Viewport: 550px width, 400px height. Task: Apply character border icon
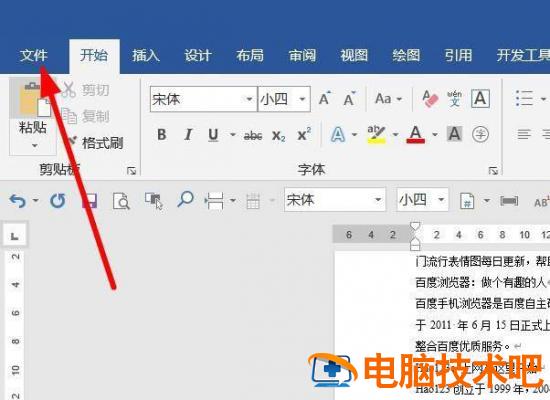point(480,99)
